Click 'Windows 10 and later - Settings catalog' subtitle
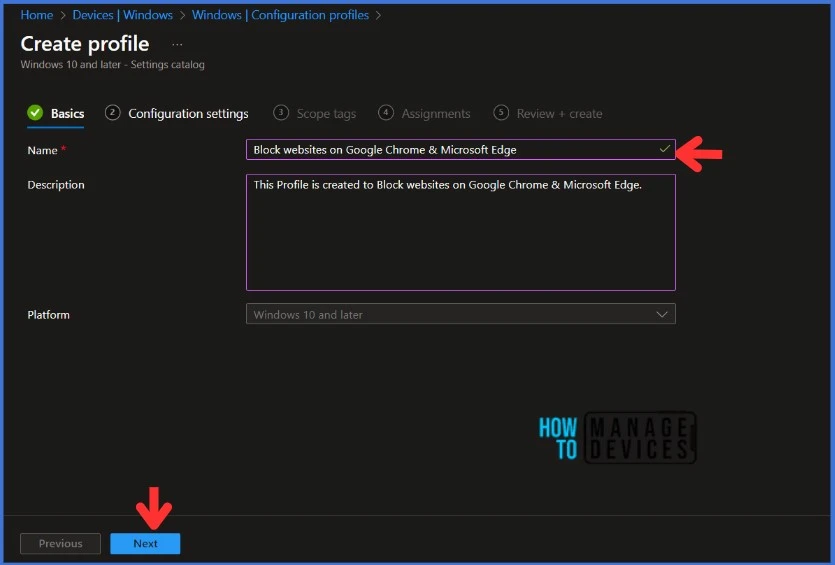 [112, 64]
